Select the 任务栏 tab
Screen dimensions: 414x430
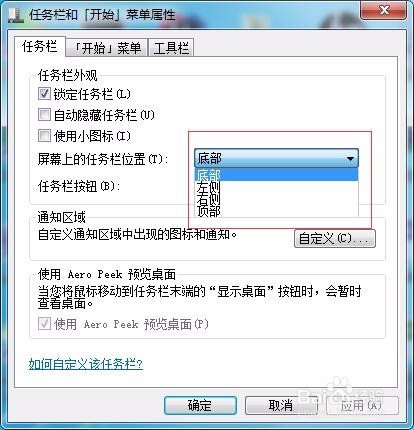(x=40, y=46)
